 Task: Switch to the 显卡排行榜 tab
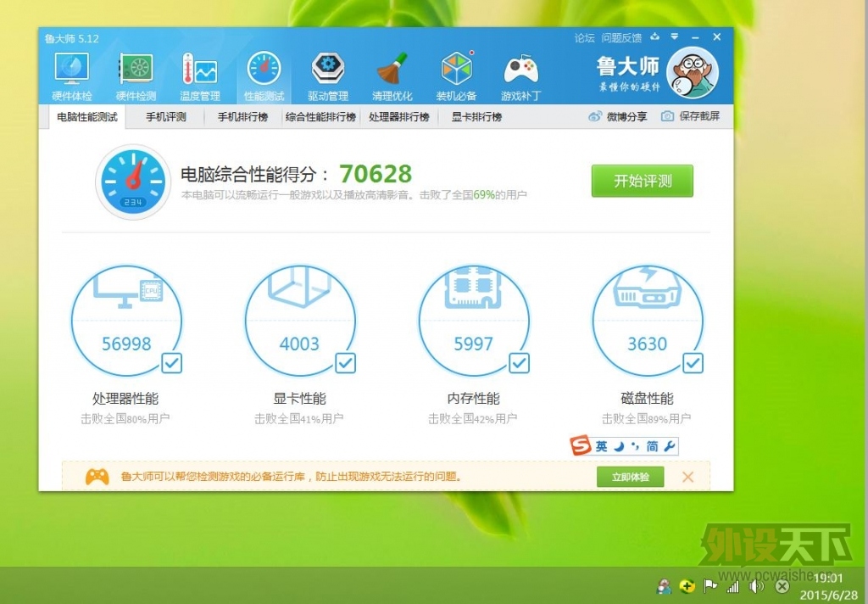(476, 117)
